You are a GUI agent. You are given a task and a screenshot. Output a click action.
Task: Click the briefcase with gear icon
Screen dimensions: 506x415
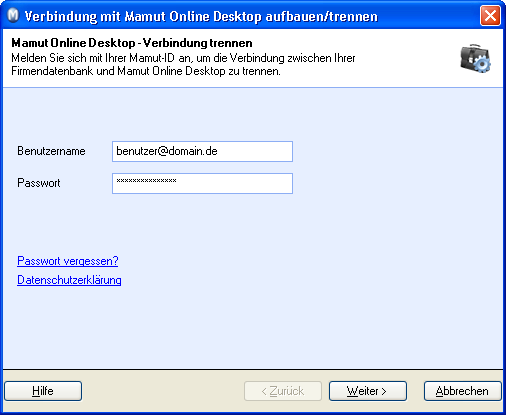coord(476,58)
